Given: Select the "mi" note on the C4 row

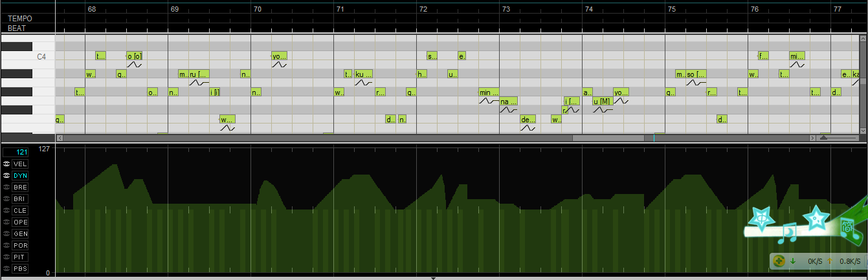Looking at the screenshot, I should (797, 56).
